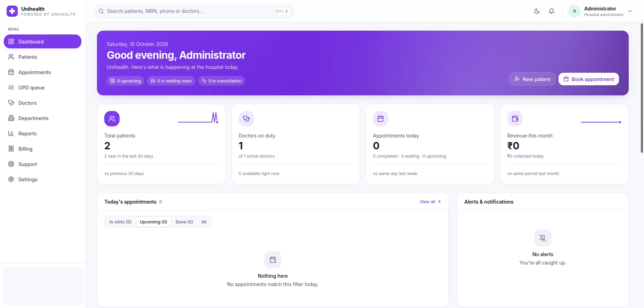The height and width of the screenshot is (308, 644).
Task: Click the Support lifebuoy icon
Action: click(x=11, y=164)
